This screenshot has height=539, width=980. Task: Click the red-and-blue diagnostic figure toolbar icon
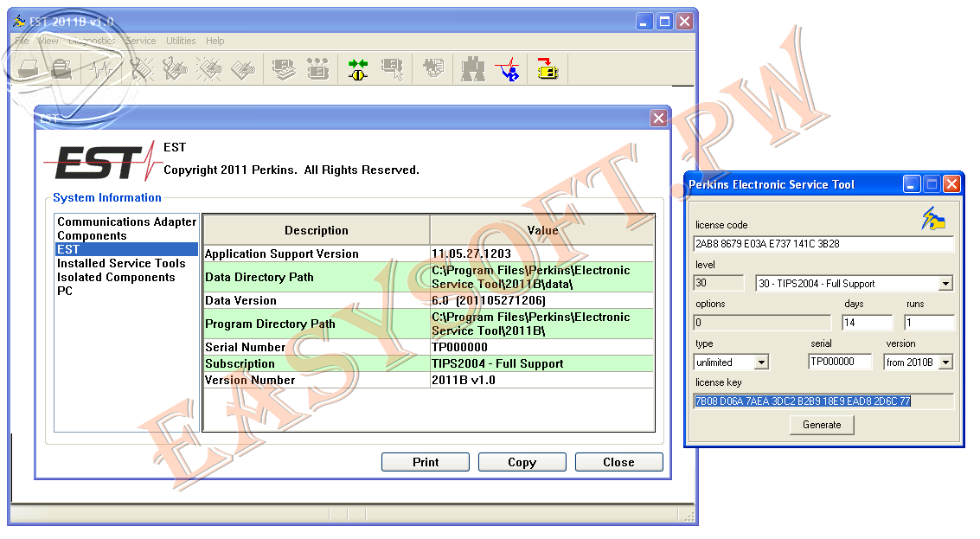[508, 69]
